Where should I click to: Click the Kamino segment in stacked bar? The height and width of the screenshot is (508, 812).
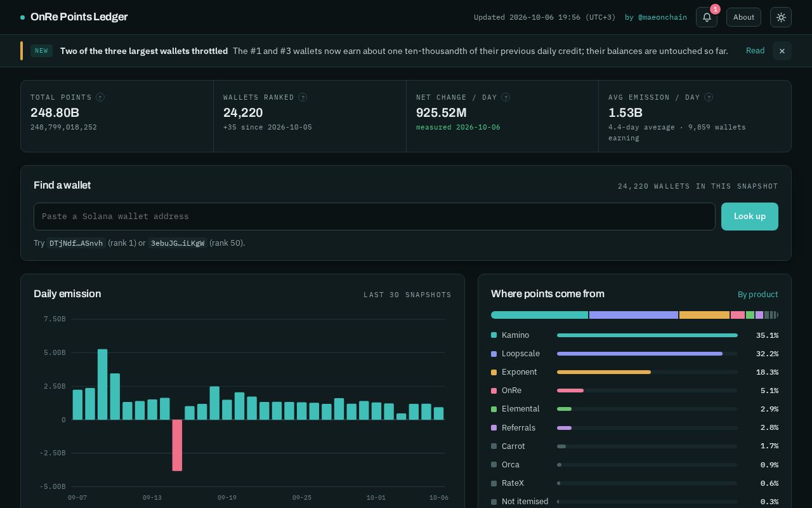click(539, 315)
